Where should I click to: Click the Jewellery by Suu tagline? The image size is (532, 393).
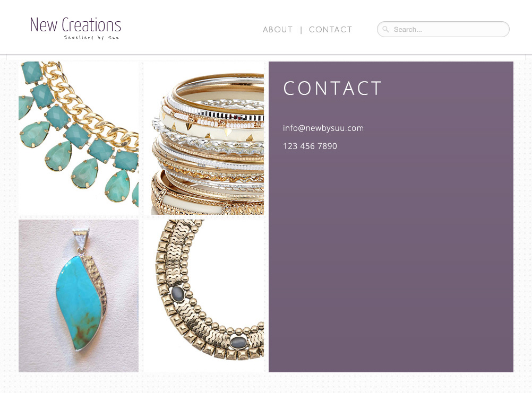[x=92, y=37]
